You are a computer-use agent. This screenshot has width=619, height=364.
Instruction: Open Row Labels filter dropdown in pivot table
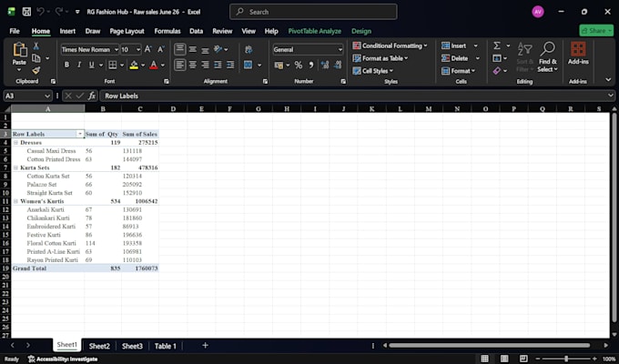tap(80, 134)
